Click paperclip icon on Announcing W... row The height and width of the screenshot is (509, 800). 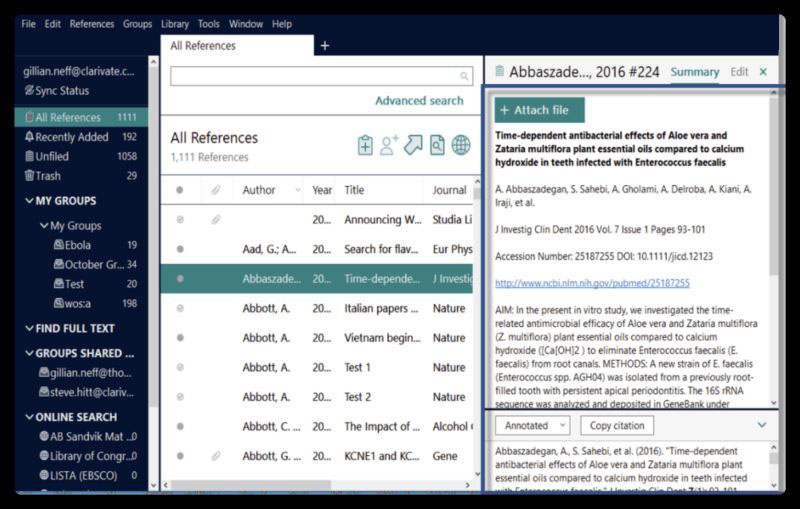pyautogui.click(x=216, y=220)
